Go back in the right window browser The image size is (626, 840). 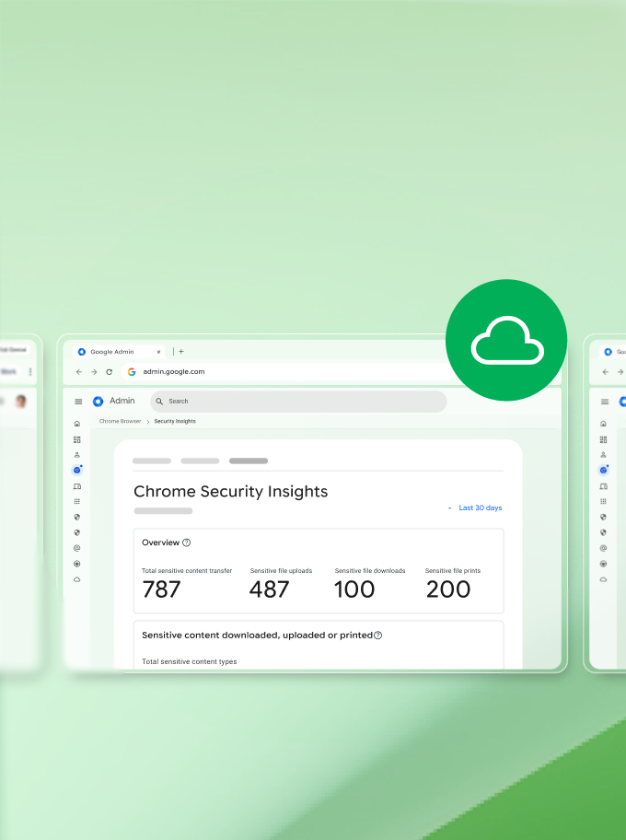click(x=605, y=372)
